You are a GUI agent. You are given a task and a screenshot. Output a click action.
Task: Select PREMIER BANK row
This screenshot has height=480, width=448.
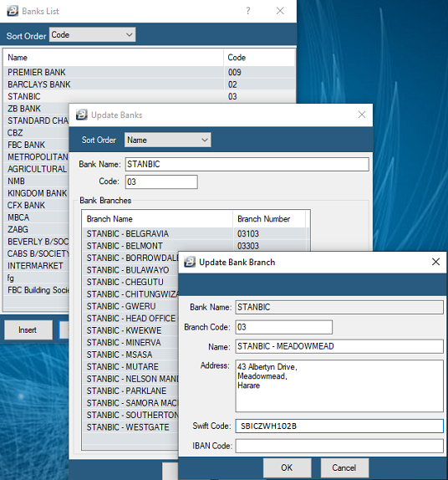point(150,72)
